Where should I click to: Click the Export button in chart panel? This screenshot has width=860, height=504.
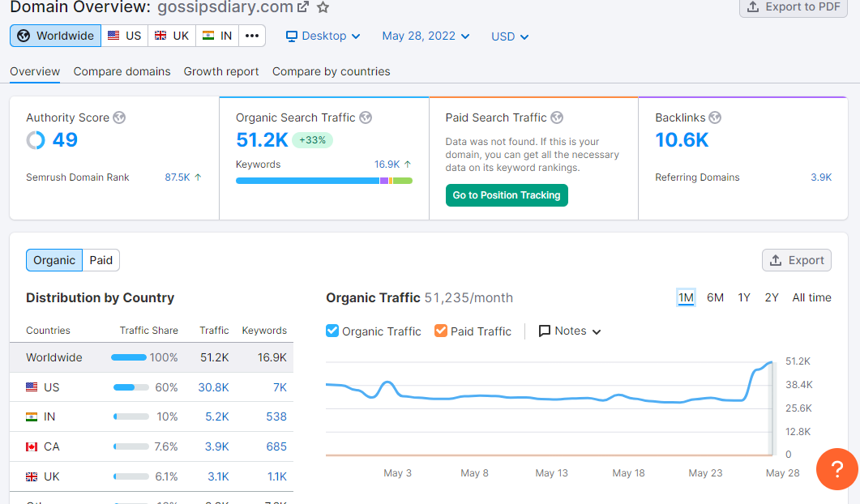pyautogui.click(x=797, y=260)
